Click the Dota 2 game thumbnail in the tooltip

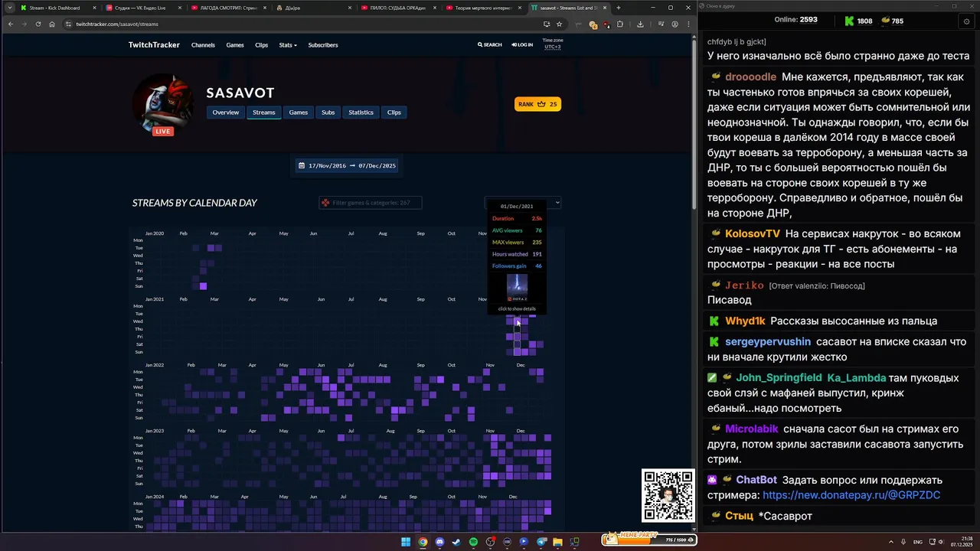[x=517, y=289]
